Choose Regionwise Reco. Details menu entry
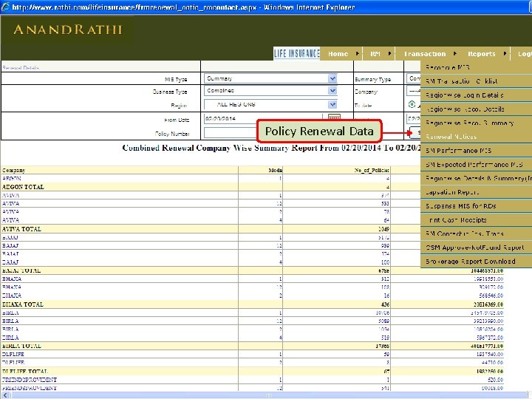This screenshot has height=399, width=532. pyautogui.click(x=476, y=109)
